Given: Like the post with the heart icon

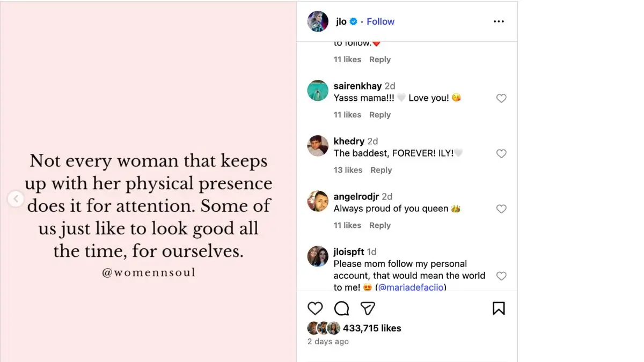Looking at the screenshot, I should tap(315, 308).
